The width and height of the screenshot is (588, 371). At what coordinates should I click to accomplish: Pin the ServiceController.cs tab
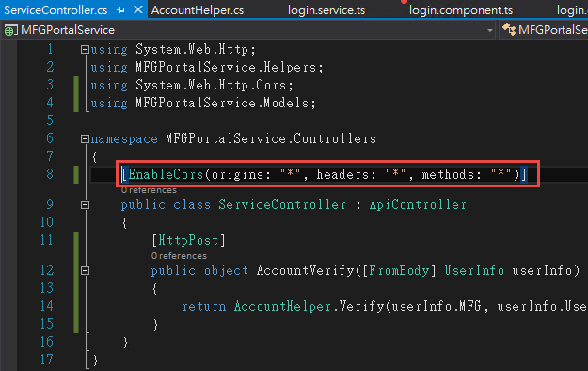tap(120, 10)
